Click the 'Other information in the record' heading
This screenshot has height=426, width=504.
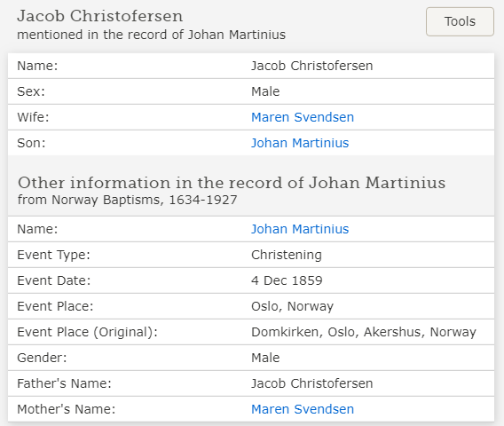coord(232,183)
